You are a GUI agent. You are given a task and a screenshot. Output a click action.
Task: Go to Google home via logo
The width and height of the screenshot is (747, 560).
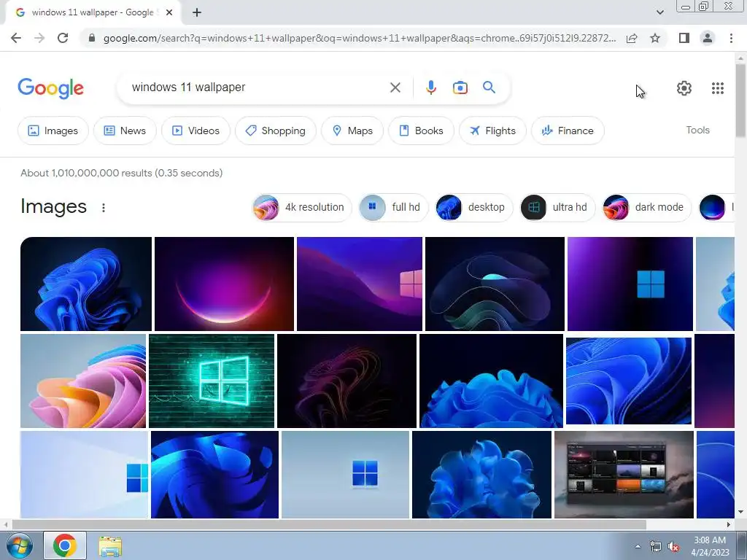pyautogui.click(x=50, y=88)
